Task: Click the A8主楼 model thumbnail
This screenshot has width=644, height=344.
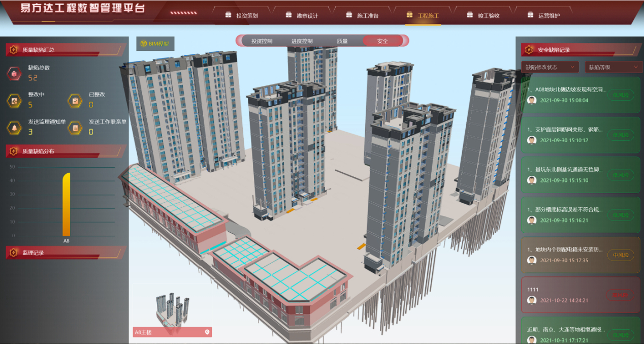Action: click(172, 309)
